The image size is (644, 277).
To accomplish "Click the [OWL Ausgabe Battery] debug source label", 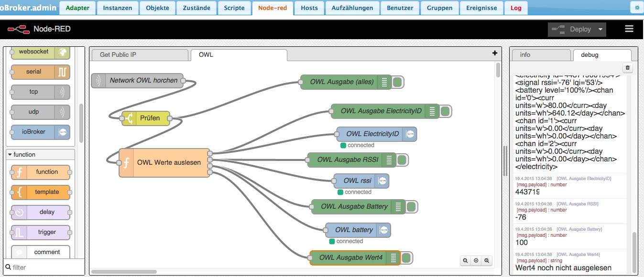I will coord(579,229).
